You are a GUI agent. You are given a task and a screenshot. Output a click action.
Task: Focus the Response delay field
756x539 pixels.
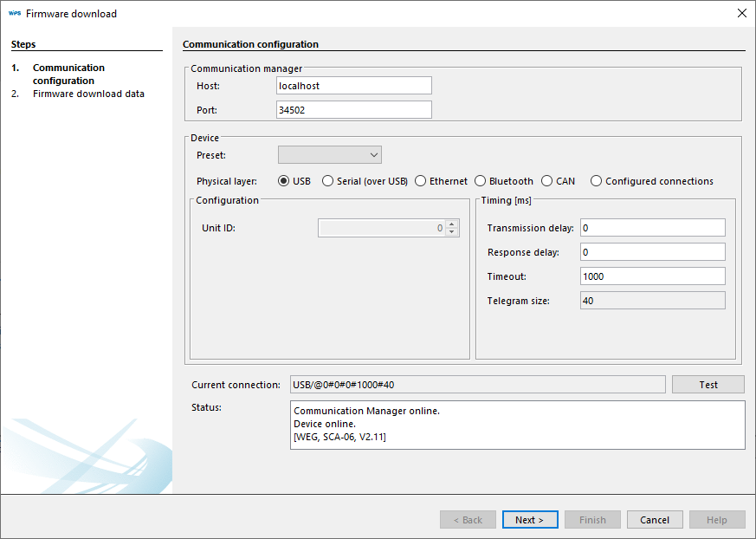[652, 252]
